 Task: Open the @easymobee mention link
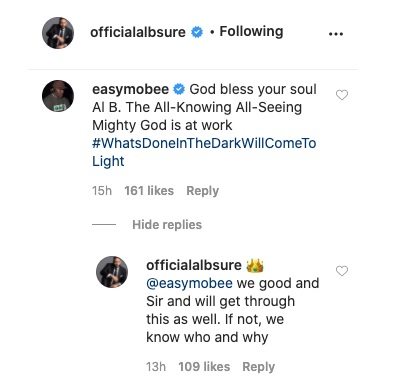189,283
